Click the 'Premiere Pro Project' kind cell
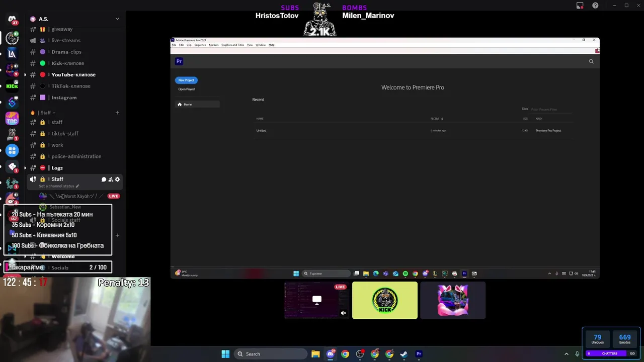644x362 pixels. pyautogui.click(x=548, y=131)
